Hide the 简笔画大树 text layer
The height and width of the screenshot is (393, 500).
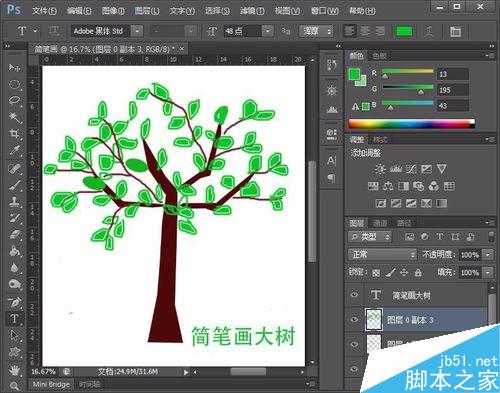pos(354,294)
